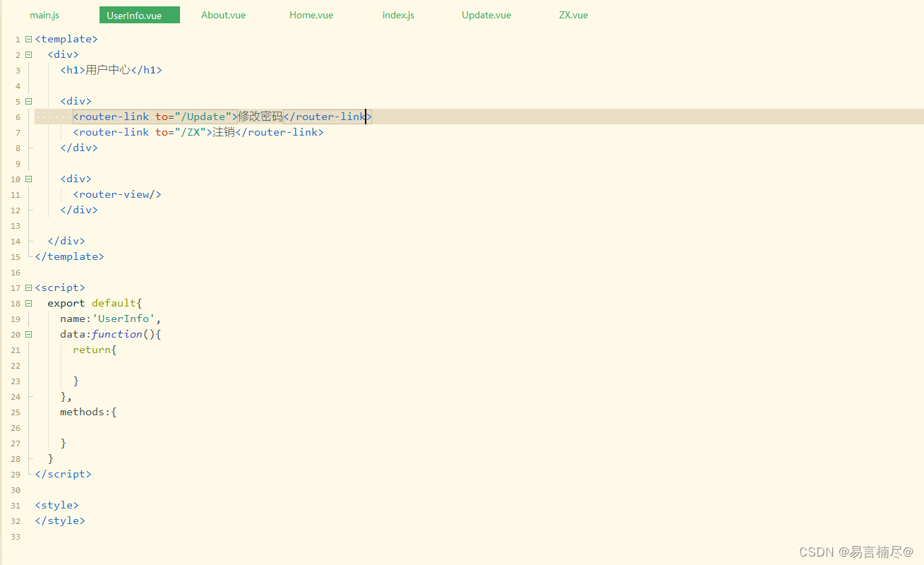Select the index.js tab
924x565 pixels.
pos(397,14)
